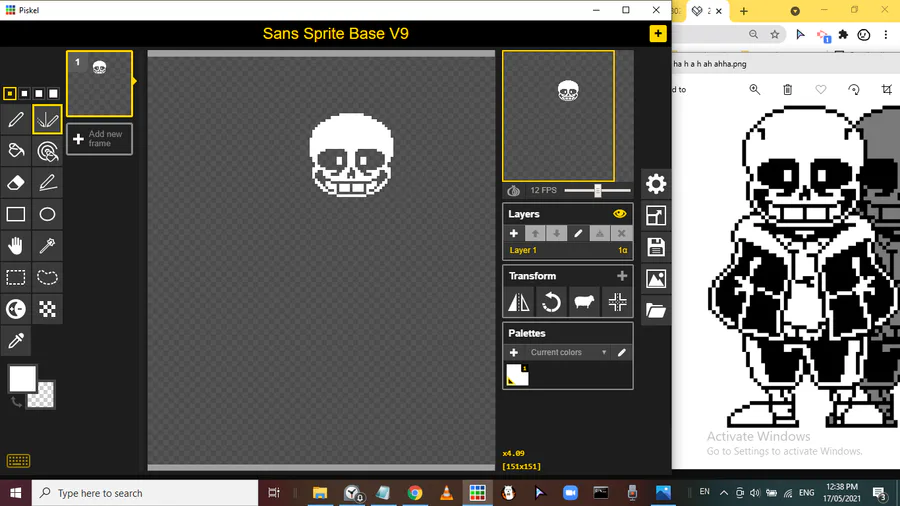Image resolution: width=900 pixels, height=506 pixels.
Task: Favorite the image with heart icon
Action: [x=821, y=89]
